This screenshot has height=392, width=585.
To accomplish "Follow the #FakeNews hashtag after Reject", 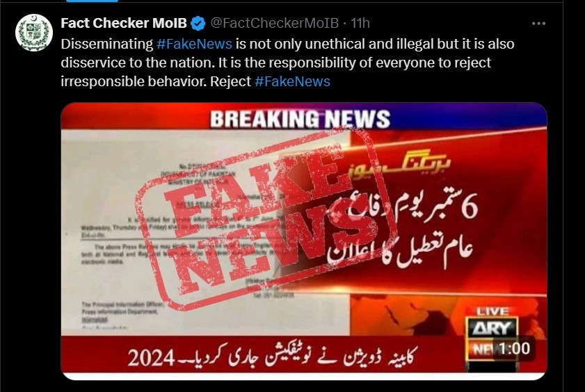I will (x=292, y=81).
